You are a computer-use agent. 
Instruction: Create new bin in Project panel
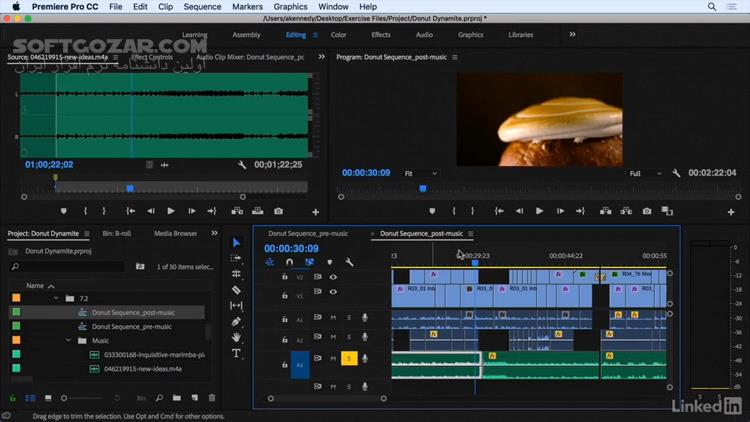tap(177, 398)
